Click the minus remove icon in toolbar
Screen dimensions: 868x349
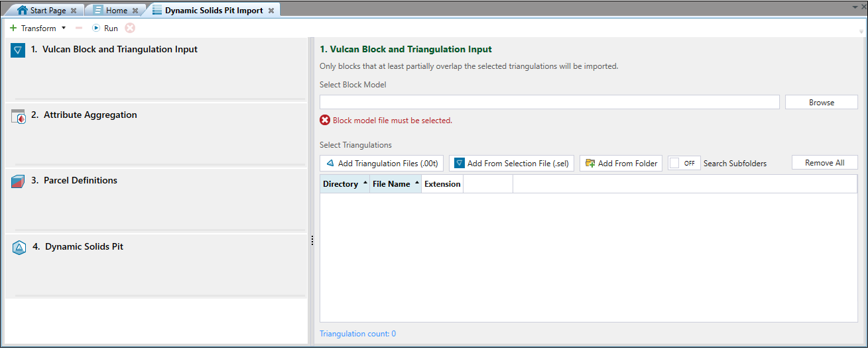pyautogui.click(x=79, y=28)
